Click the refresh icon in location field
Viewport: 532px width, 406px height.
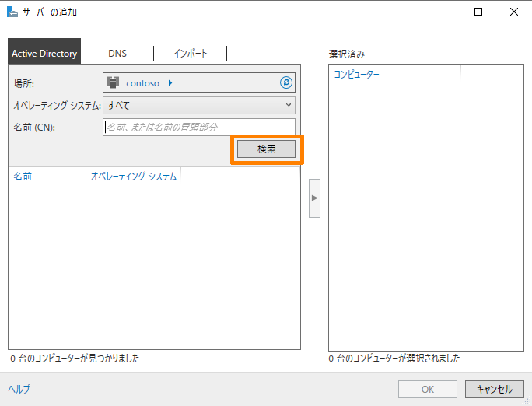[x=286, y=82]
